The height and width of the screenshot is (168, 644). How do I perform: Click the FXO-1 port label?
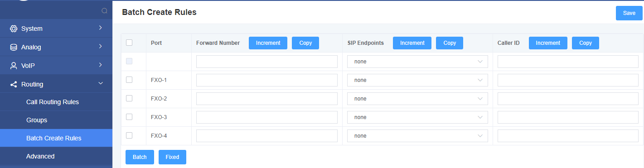[x=159, y=80]
